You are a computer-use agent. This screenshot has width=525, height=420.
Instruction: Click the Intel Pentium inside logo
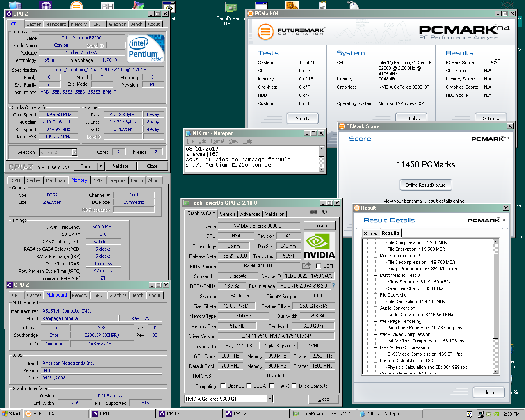146,48
